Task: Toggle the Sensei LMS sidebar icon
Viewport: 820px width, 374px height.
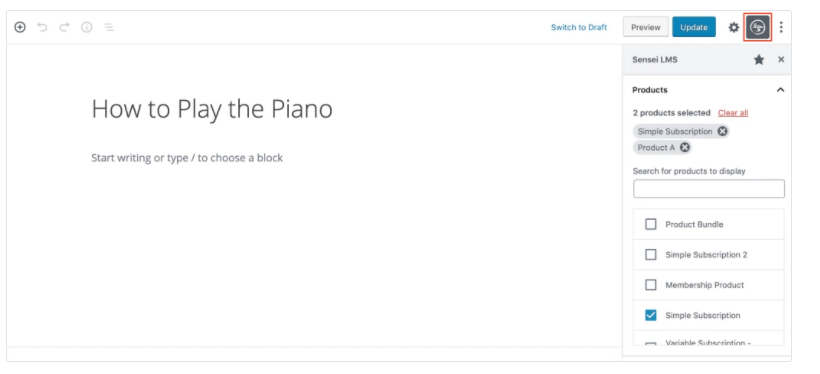Action: coord(758,27)
